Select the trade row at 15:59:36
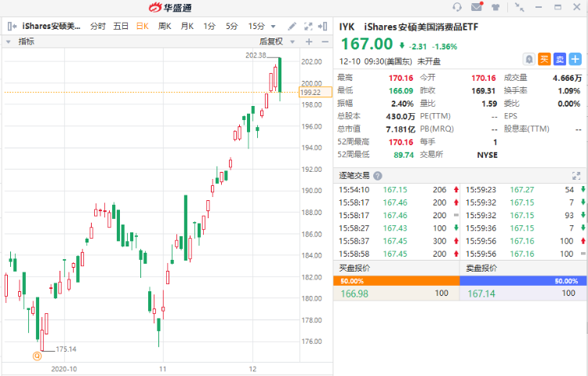This screenshot has height=376, width=588. [524, 228]
